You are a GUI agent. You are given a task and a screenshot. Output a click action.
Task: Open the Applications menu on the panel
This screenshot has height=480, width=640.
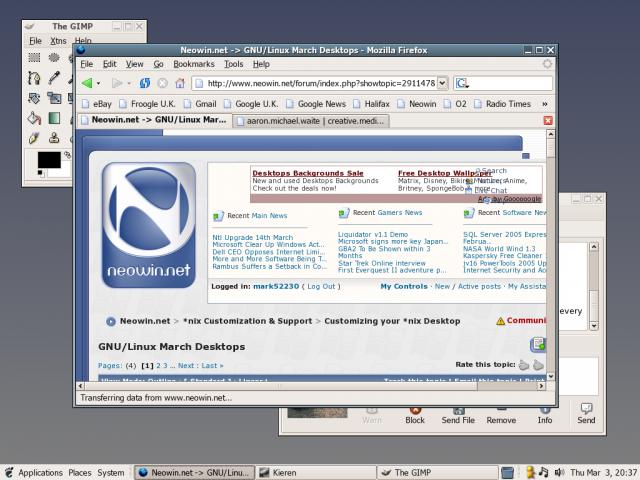click(40, 473)
